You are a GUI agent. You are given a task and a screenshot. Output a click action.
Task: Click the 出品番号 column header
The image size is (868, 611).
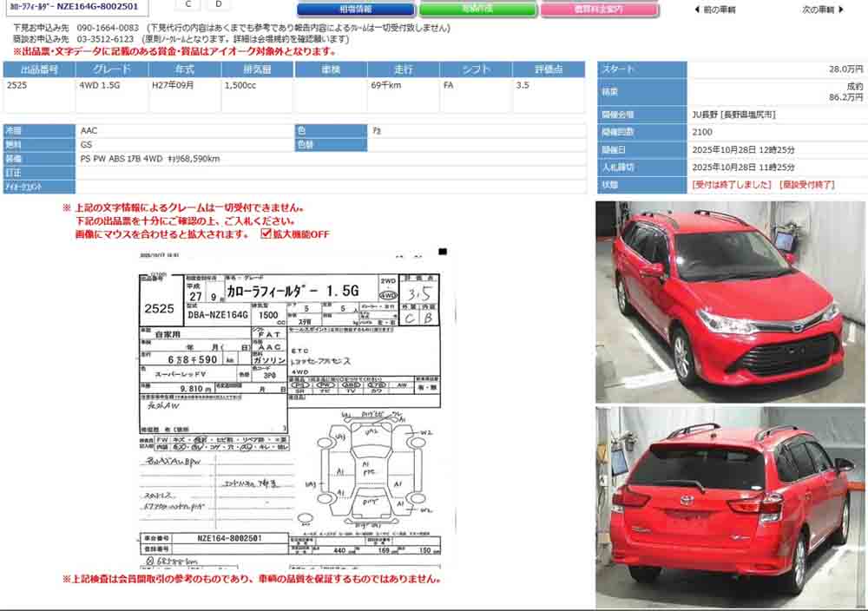[x=39, y=69]
